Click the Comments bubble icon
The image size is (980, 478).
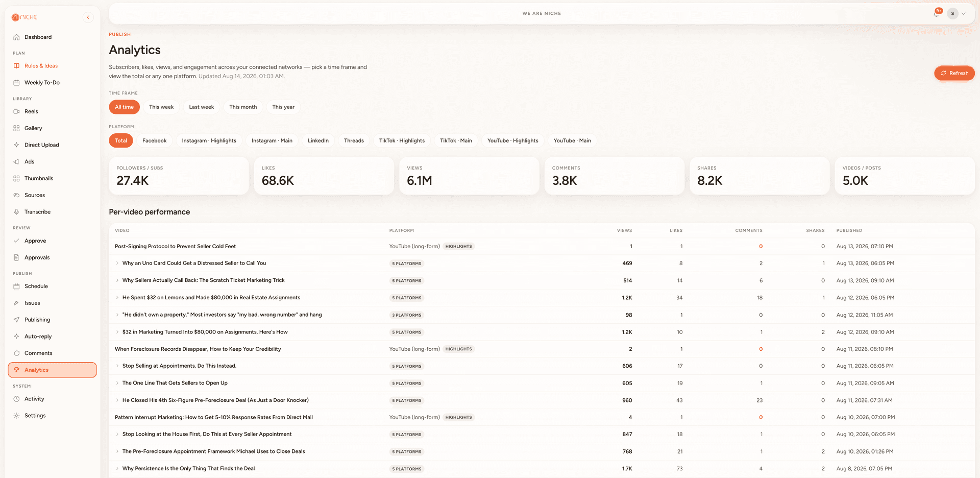click(16, 353)
